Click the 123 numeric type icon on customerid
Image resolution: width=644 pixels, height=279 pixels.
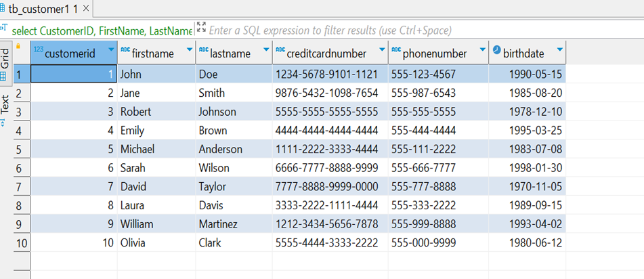tap(38, 51)
